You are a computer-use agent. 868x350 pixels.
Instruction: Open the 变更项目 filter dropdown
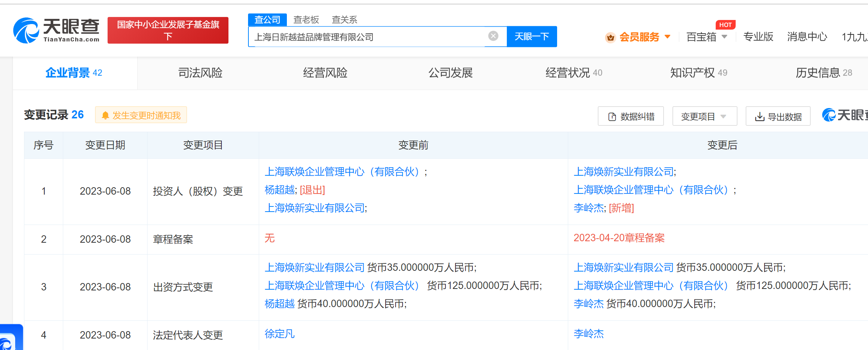705,116
